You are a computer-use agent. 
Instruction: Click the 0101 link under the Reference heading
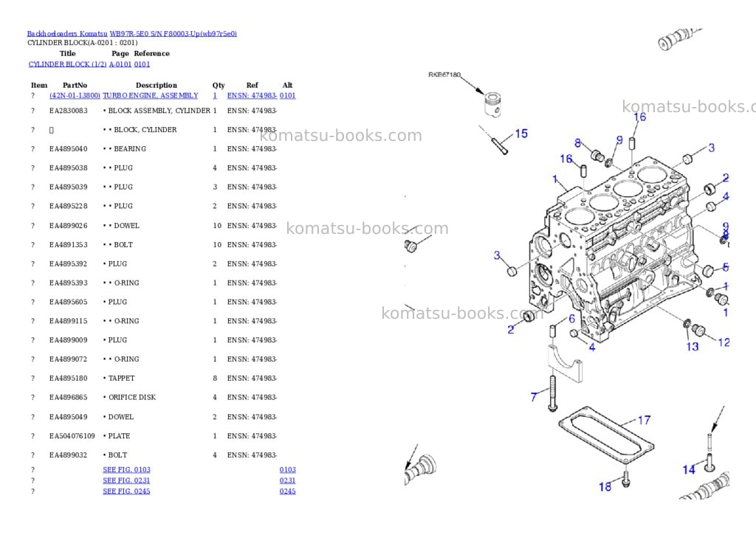click(142, 64)
